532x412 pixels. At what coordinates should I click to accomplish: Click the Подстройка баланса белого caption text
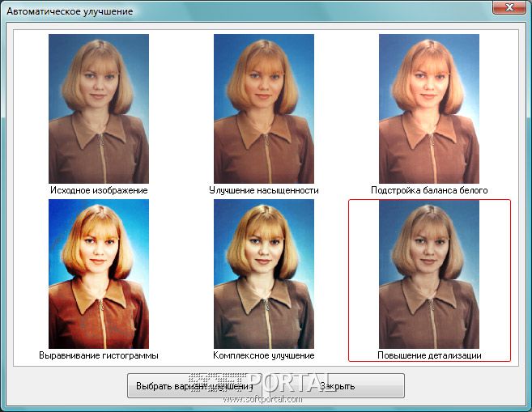[x=429, y=190]
